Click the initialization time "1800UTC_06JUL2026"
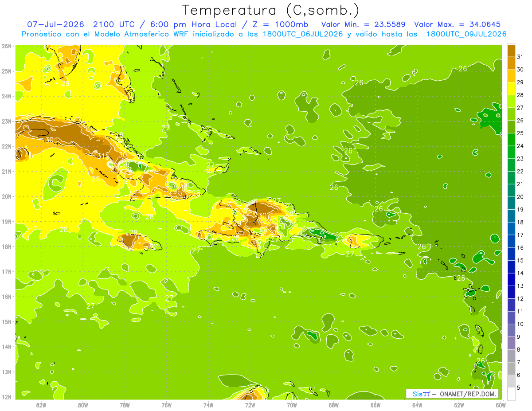The height and width of the screenshot is (411, 532). pos(303,34)
